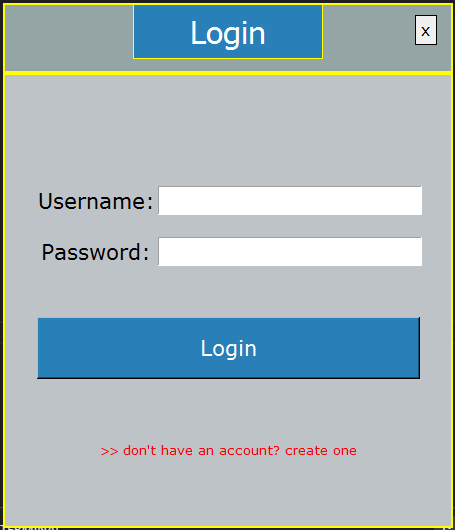
Task: Dismiss the window using the small x icon
Action: (x=426, y=30)
